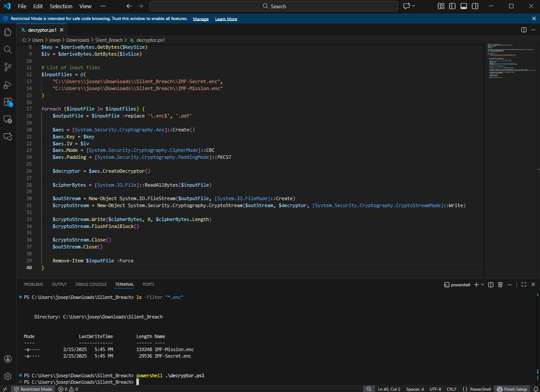
Task: Toggle the secondary side bar layout button
Action: pos(475,6)
